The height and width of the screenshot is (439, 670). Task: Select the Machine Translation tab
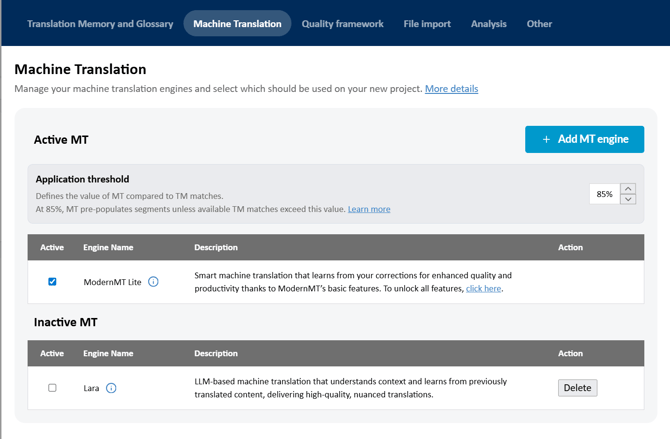tap(237, 24)
